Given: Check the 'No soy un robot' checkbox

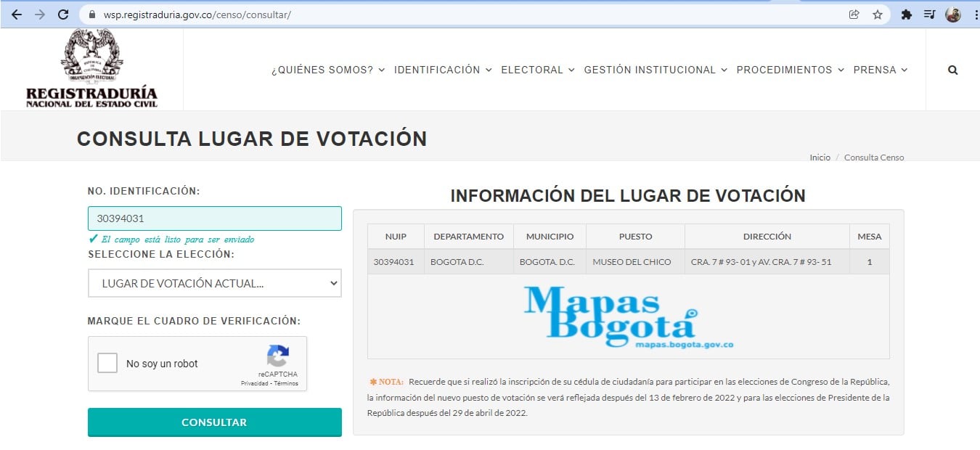Looking at the screenshot, I should click(x=107, y=363).
